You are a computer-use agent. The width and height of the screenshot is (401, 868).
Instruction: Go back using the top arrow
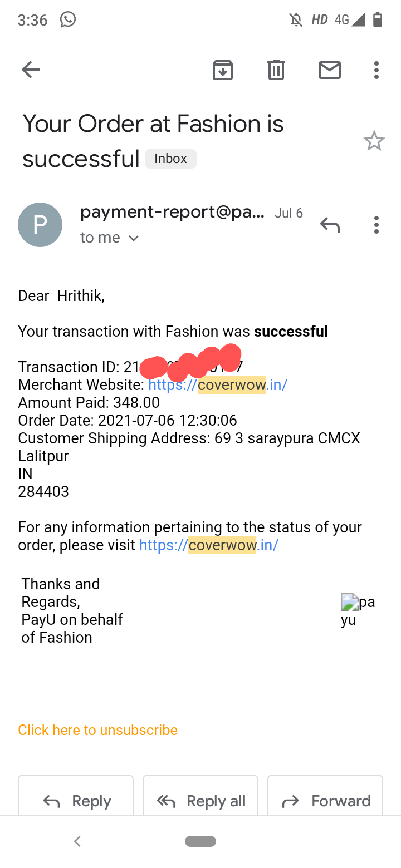[31, 70]
